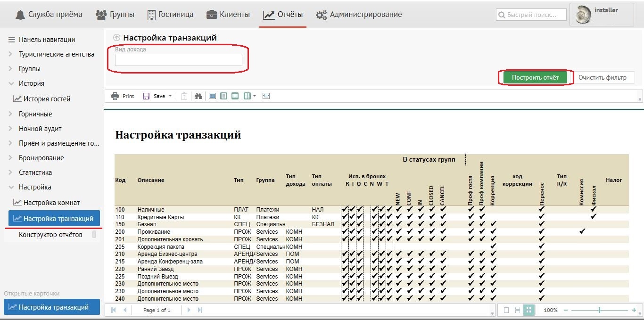Toggle whole page view in status bar
This screenshot has width=644, height=320.
point(506,310)
